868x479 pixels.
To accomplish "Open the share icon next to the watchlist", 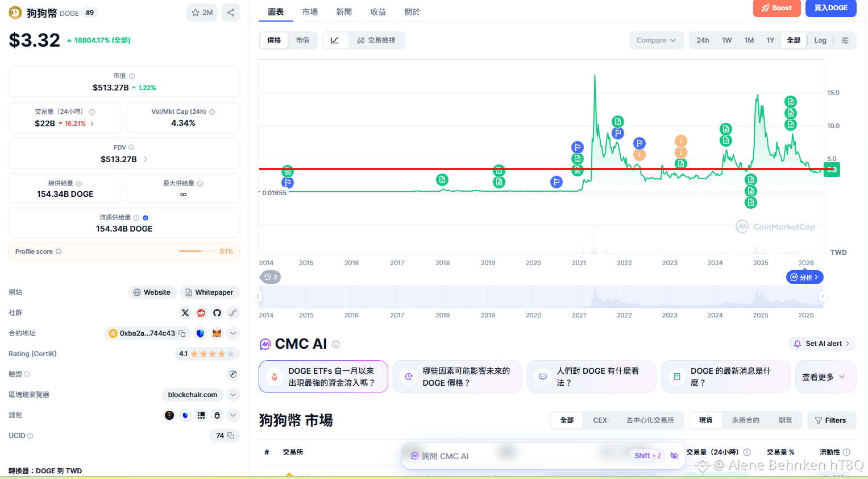I will [x=231, y=13].
